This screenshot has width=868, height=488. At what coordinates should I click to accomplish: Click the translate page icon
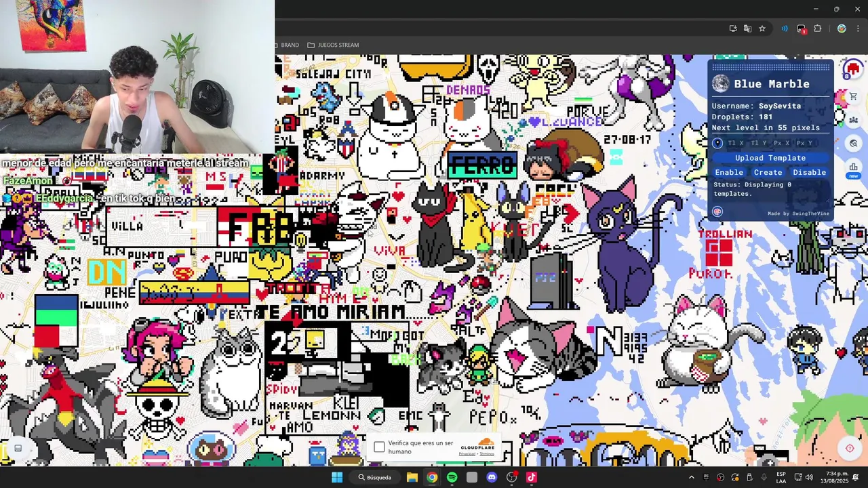coord(747,28)
